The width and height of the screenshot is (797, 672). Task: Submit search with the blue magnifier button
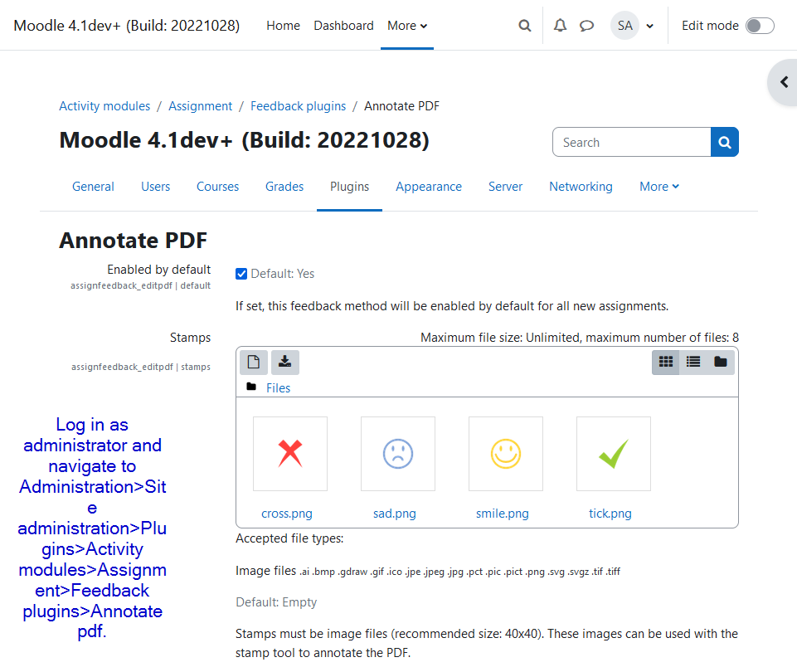(x=724, y=143)
